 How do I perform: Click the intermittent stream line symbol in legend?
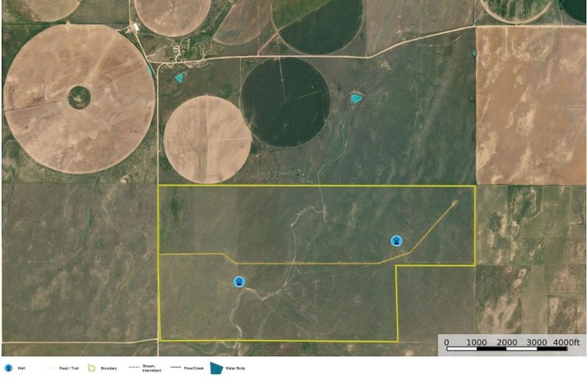pyautogui.click(x=134, y=369)
